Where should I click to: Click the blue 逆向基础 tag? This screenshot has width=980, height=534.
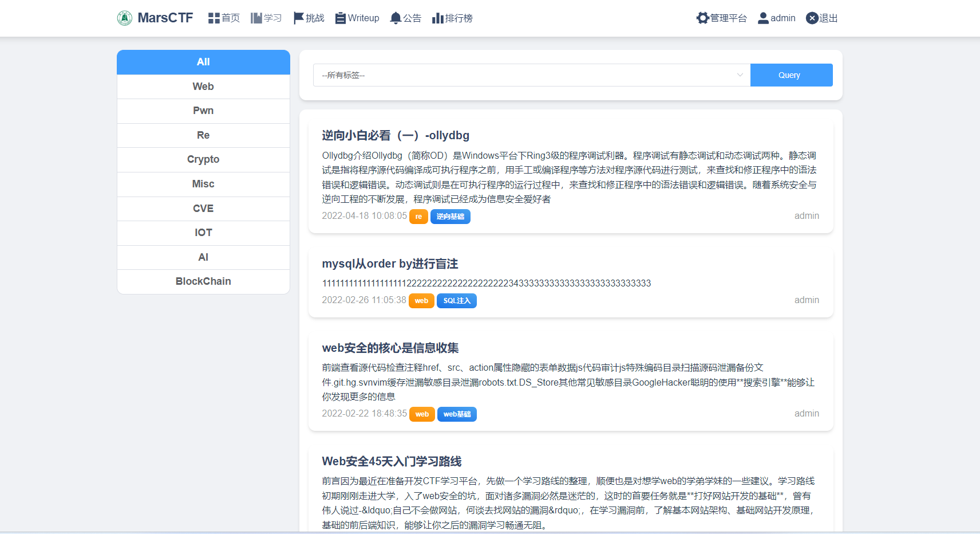(451, 217)
